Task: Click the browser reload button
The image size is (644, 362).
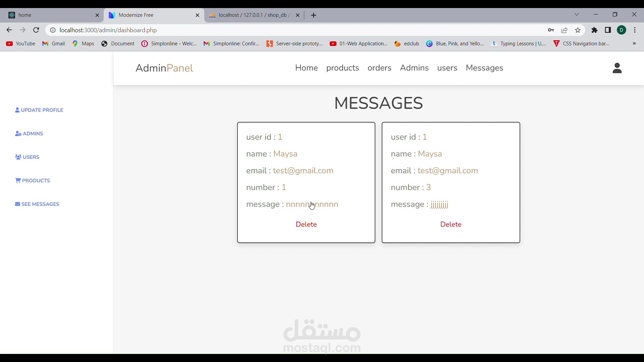Action: click(x=36, y=30)
